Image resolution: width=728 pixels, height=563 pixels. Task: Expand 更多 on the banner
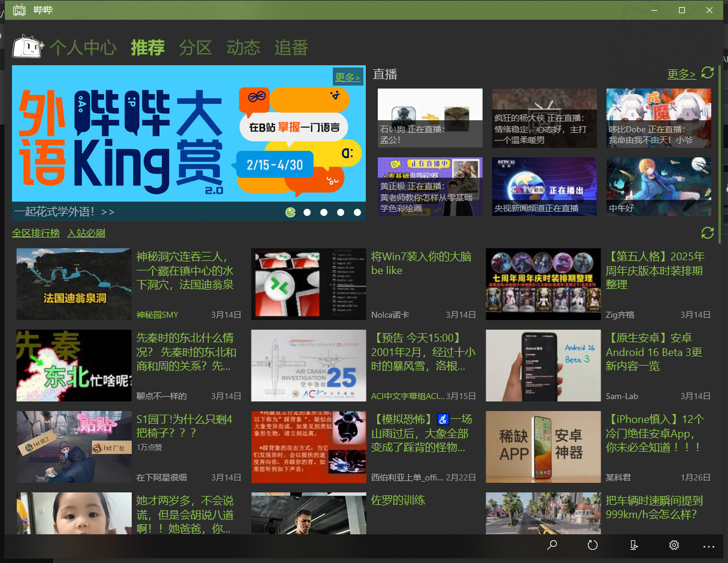click(347, 77)
